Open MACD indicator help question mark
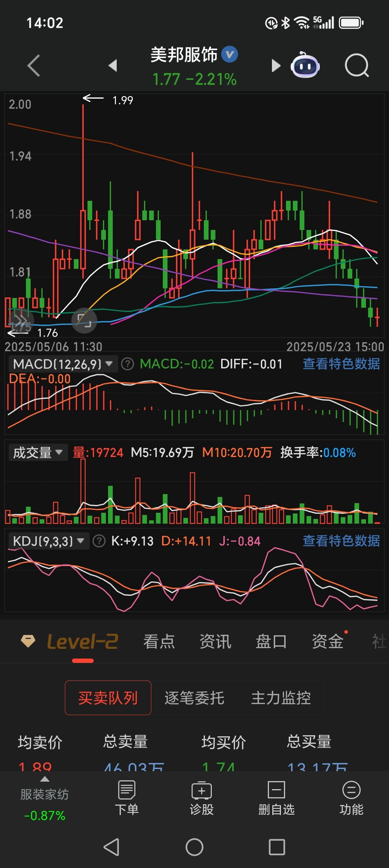Image resolution: width=389 pixels, height=868 pixels. click(x=127, y=364)
